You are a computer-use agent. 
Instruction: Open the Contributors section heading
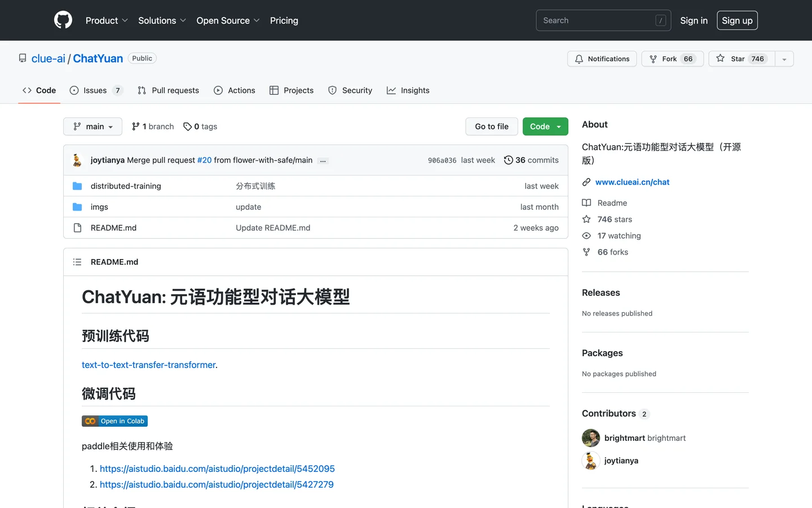pos(616,413)
